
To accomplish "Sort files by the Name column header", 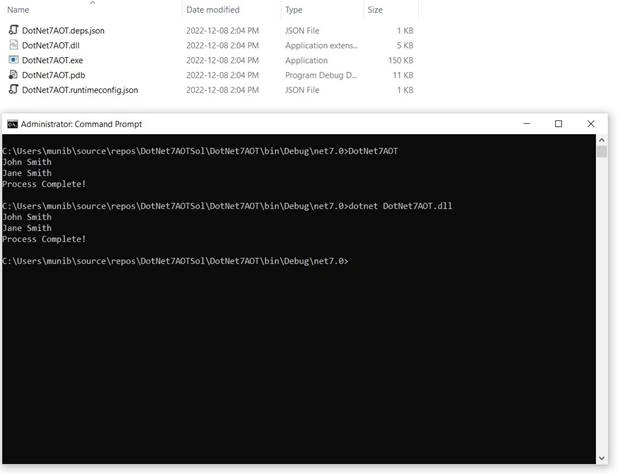I will tap(18, 10).
